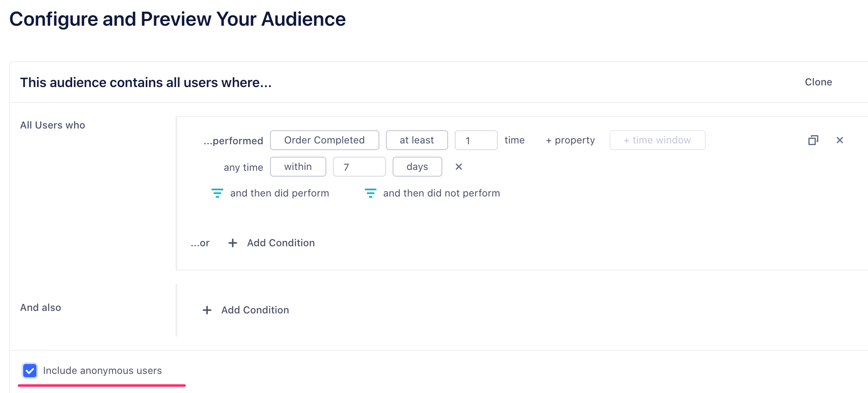Open the Order Completed event selector
This screenshot has height=393, width=868.
[324, 140]
